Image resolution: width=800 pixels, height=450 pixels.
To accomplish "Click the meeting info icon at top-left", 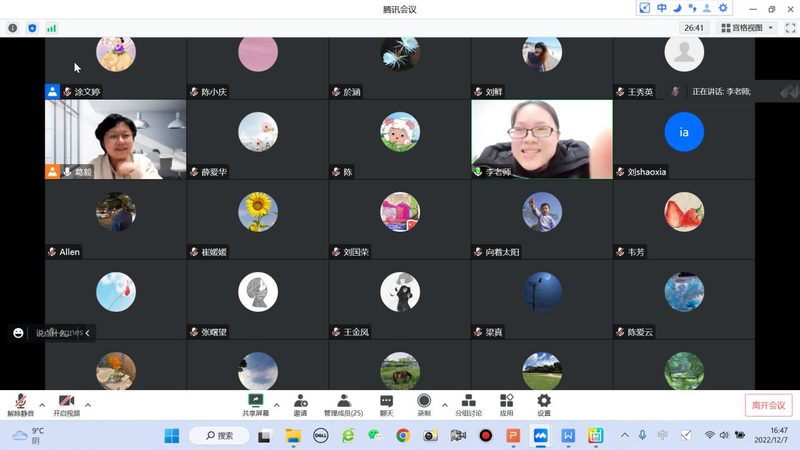I will 13,28.
